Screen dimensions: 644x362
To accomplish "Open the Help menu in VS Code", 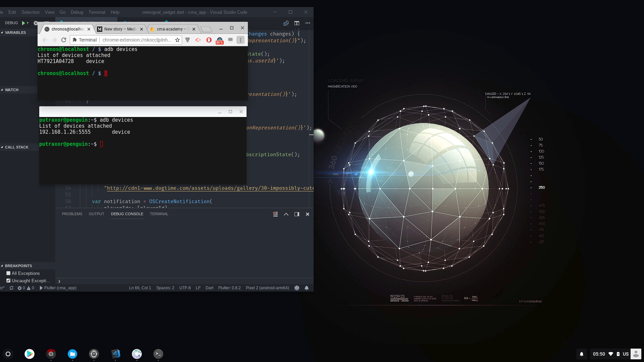I will pyautogui.click(x=115, y=12).
